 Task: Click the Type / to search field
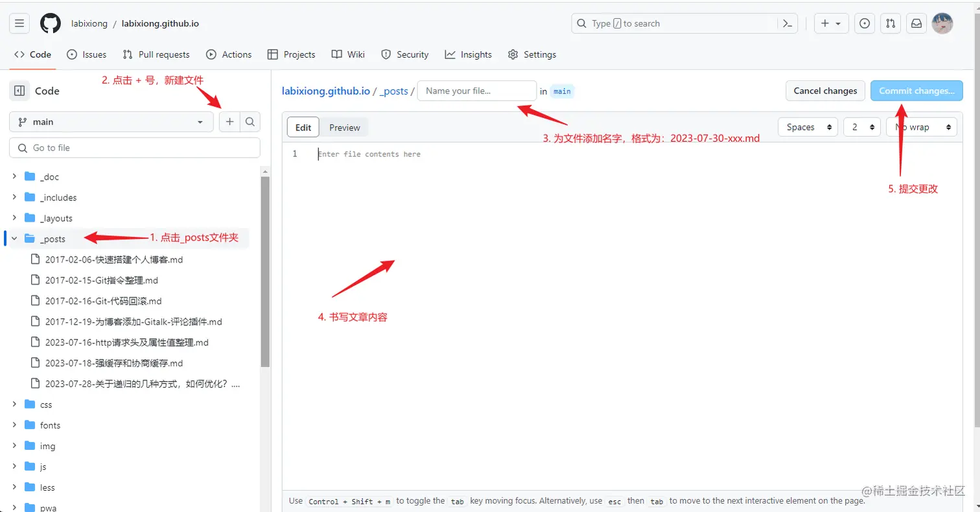coord(675,23)
